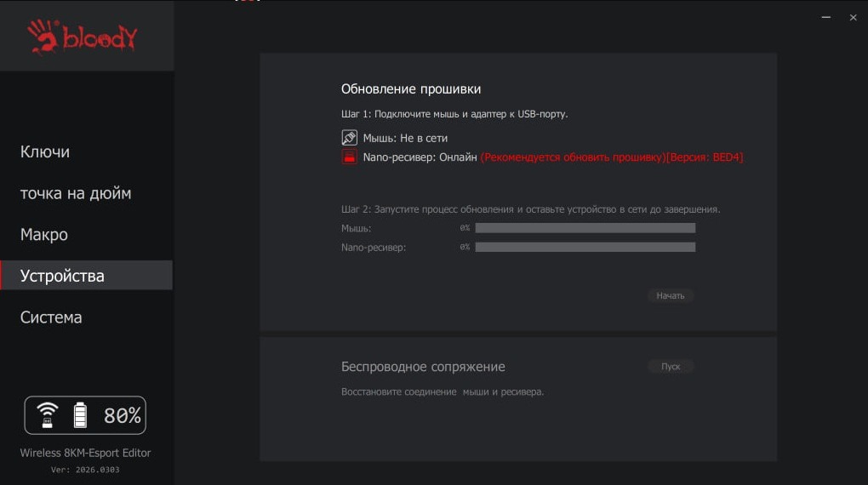Click the Bloody logo in the header

click(x=82, y=37)
